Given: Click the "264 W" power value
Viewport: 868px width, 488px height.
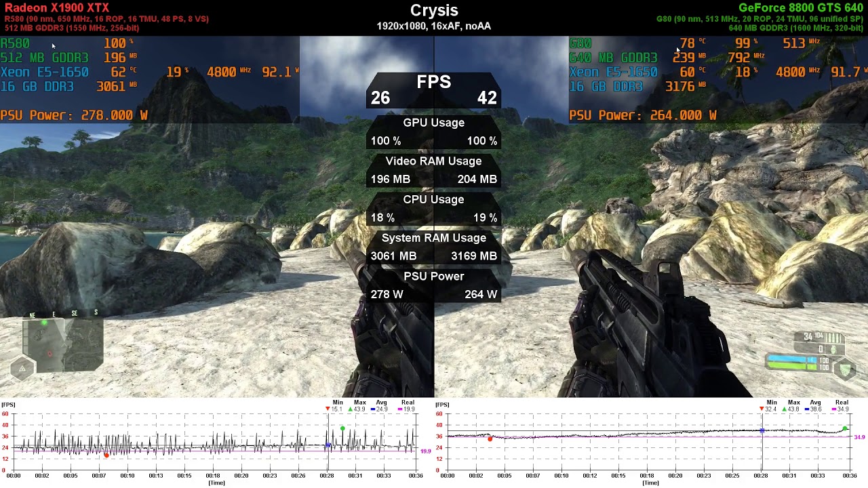Looking at the screenshot, I should [x=481, y=294].
